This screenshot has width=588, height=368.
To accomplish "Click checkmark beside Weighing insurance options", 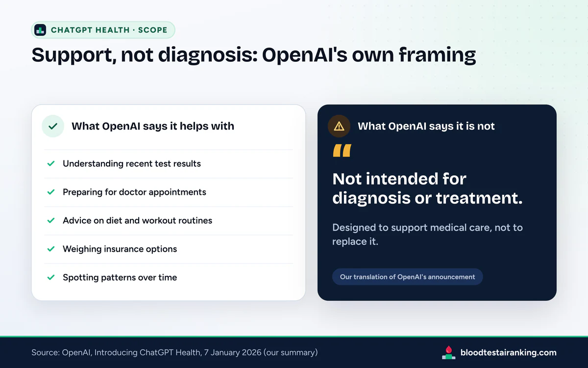I will [x=50, y=249].
